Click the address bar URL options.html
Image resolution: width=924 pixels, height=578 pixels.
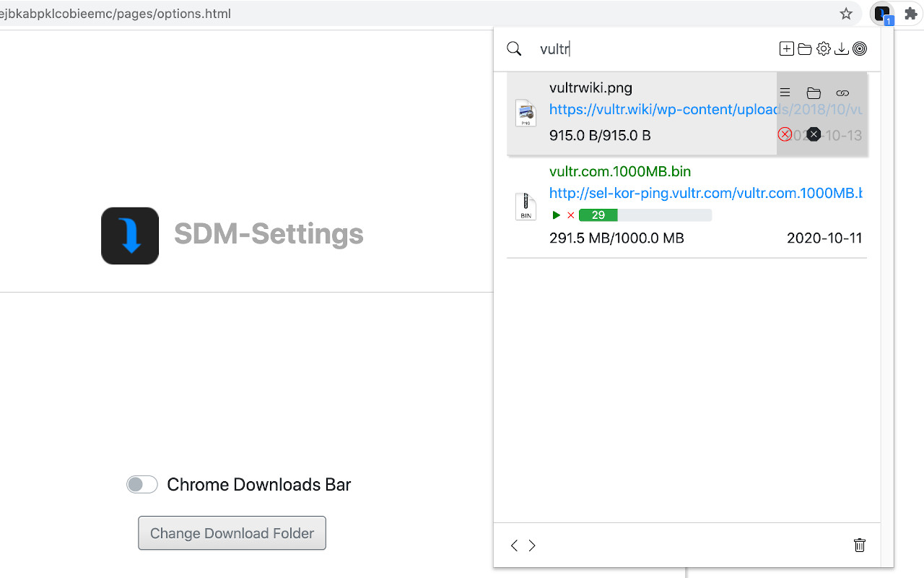pyautogui.click(x=115, y=14)
